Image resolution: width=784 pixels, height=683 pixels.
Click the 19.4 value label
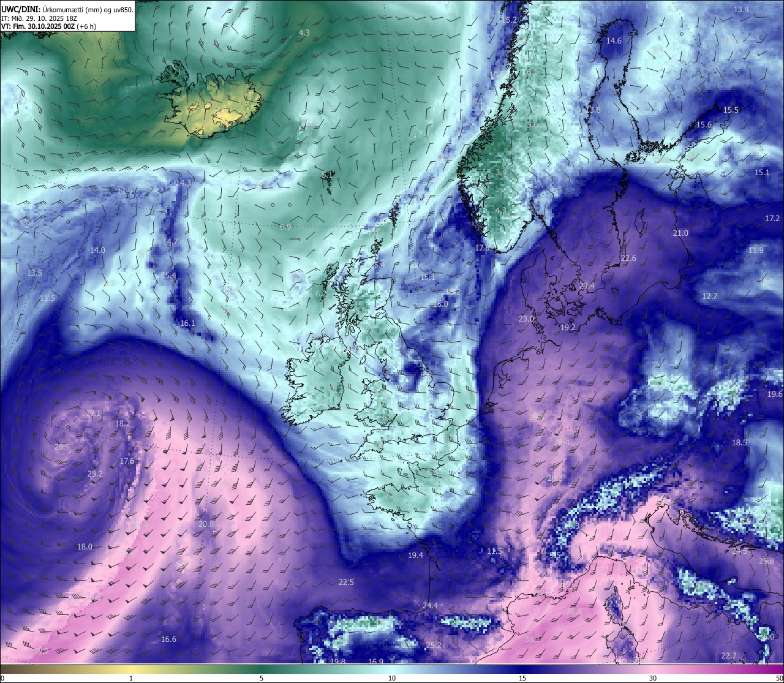coord(415,556)
